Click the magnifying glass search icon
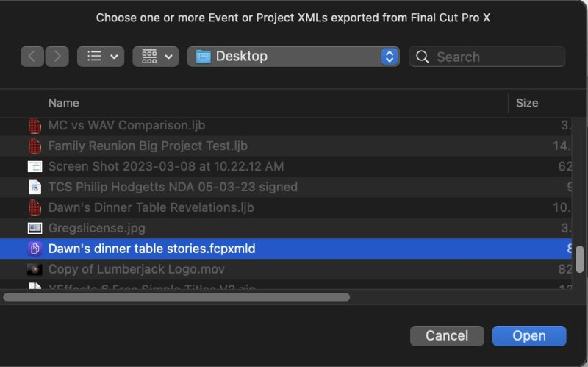This screenshot has height=367, width=588. [x=423, y=57]
